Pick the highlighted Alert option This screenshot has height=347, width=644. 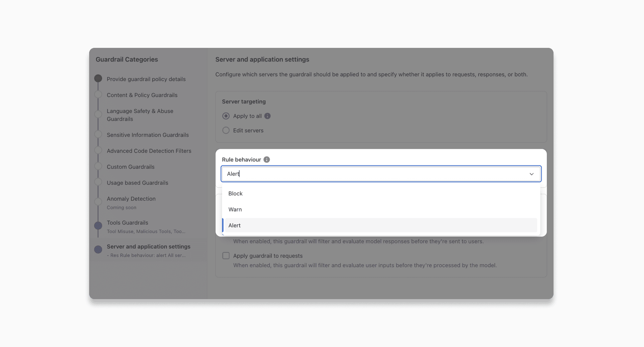(x=381, y=225)
